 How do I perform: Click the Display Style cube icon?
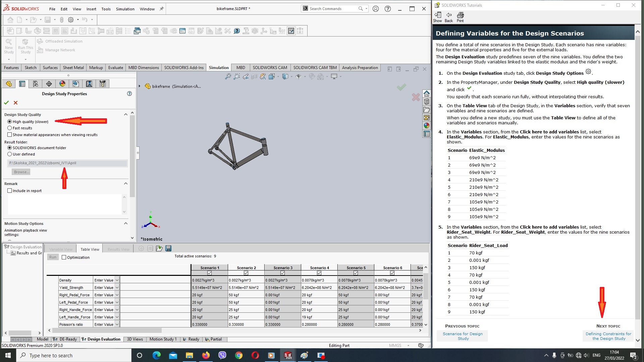pyautogui.click(x=285, y=77)
